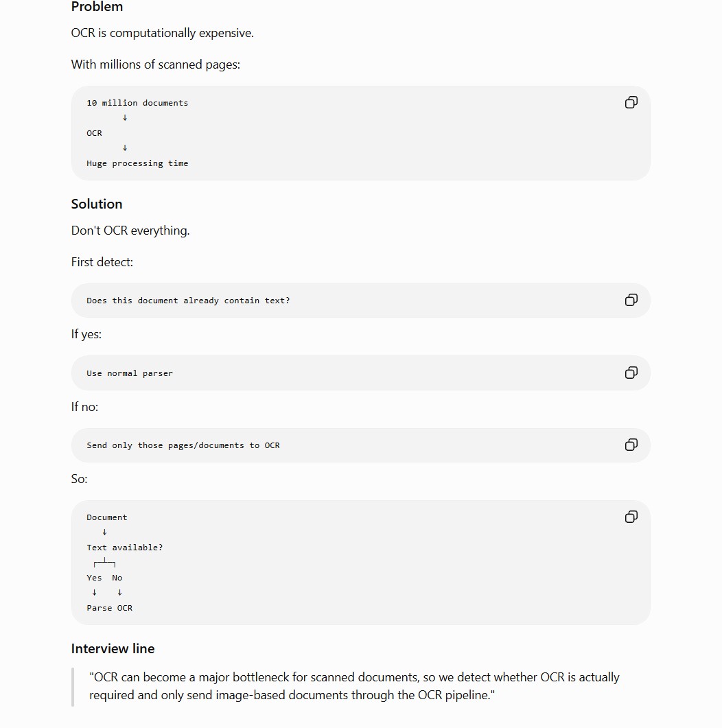722x728 pixels.
Task: Click the Interview line heading
Action: pyautogui.click(x=113, y=648)
